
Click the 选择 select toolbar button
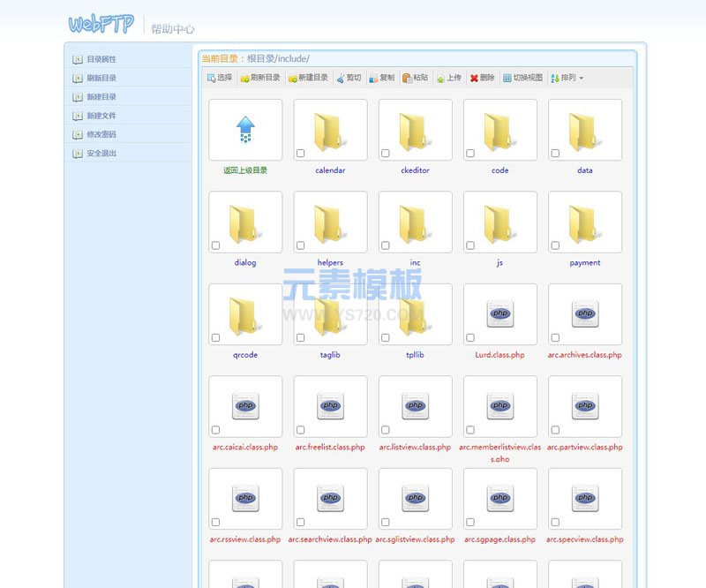point(220,78)
